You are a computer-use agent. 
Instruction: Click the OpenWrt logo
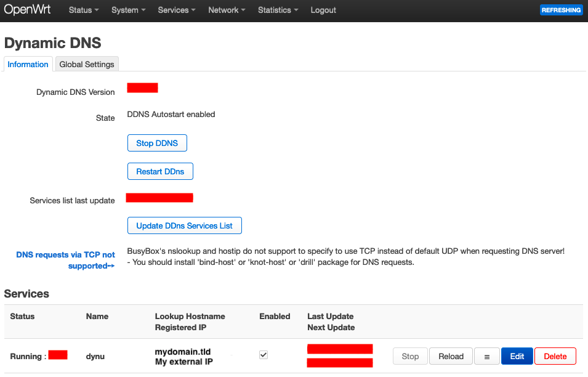[x=27, y=9]
